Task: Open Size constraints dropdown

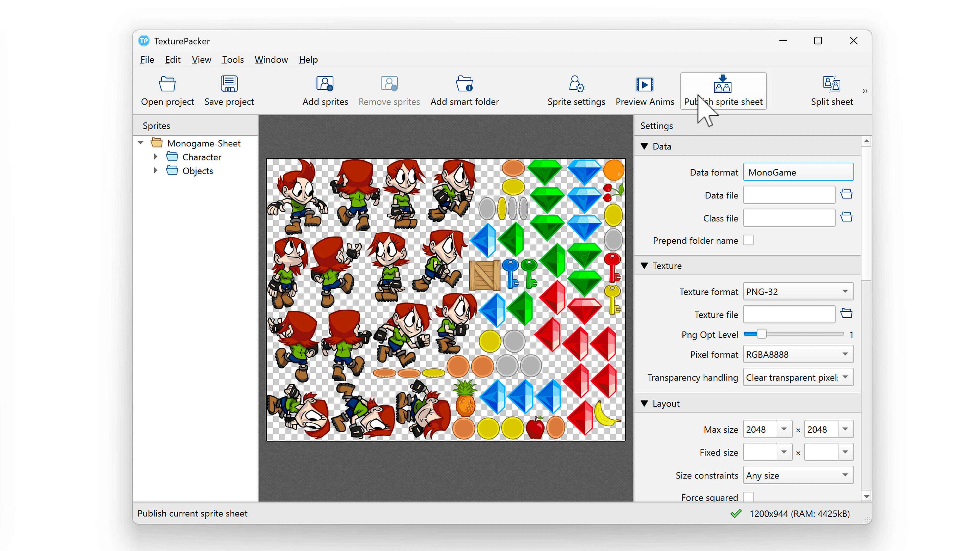Action: (x=798, y=475)
